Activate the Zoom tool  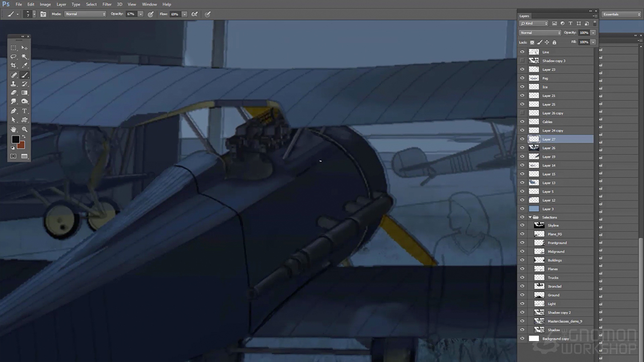pos(25,129)
